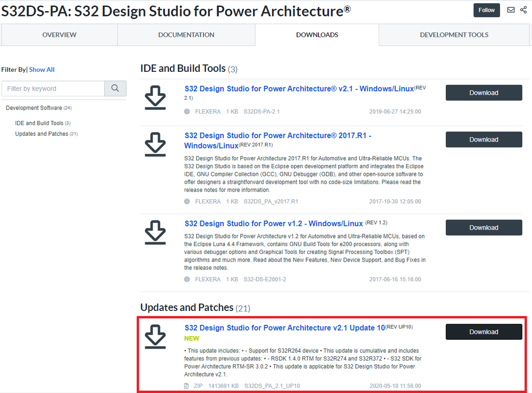The image size is (532, 393).
Task: Click the date 2019-06-27 14:25:00
Action: point(395,111)
